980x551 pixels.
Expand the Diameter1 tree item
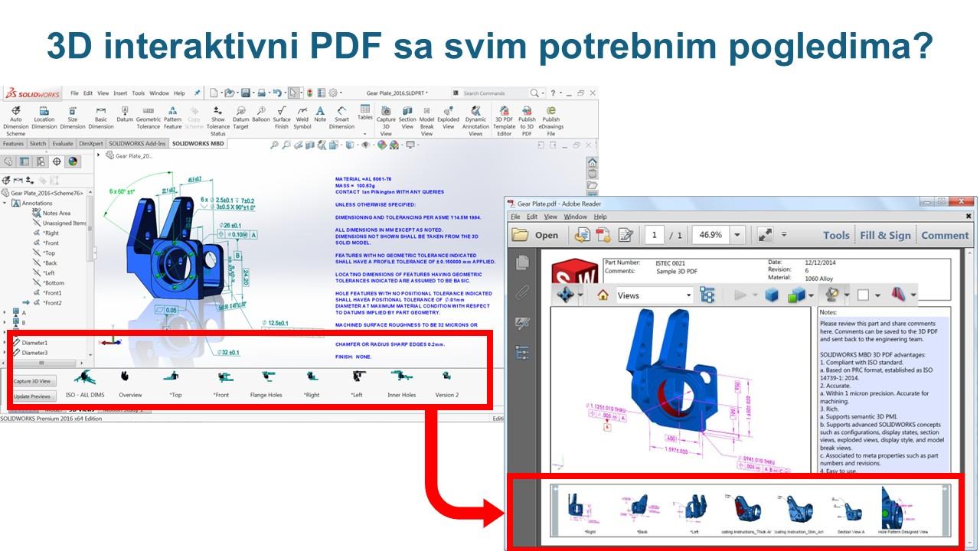(5, 343)
